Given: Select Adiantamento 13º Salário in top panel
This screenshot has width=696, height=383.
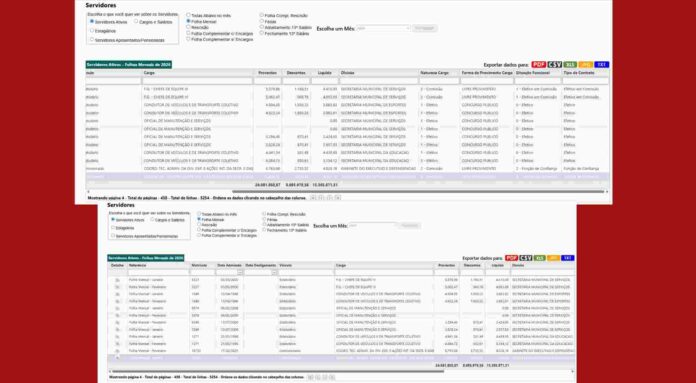Looking at the screenshot, I should 262,27.
